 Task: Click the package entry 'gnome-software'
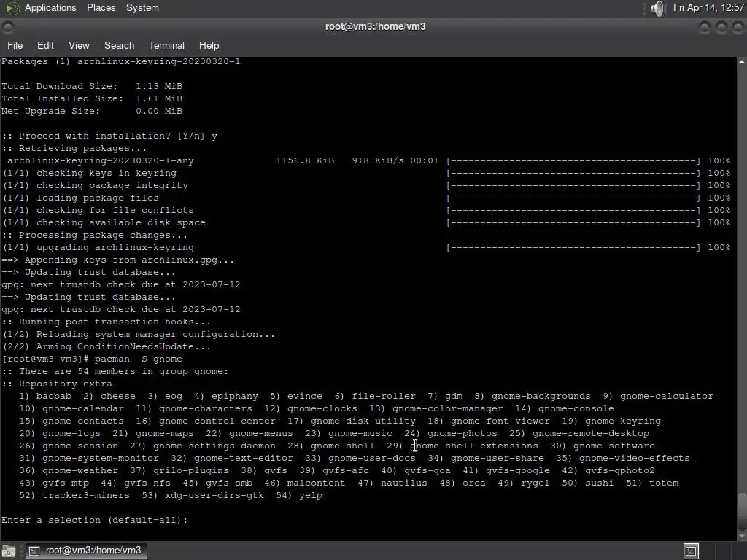[x=614, y=446]
